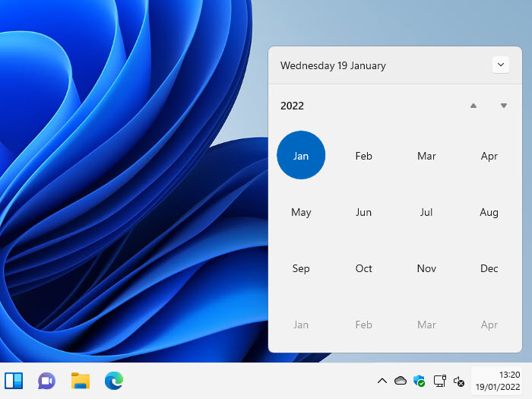The width and height of the screenshot is (532, 399).
Task: Click the Wednesday 19 January date header
Action: [x=333, y=65]
